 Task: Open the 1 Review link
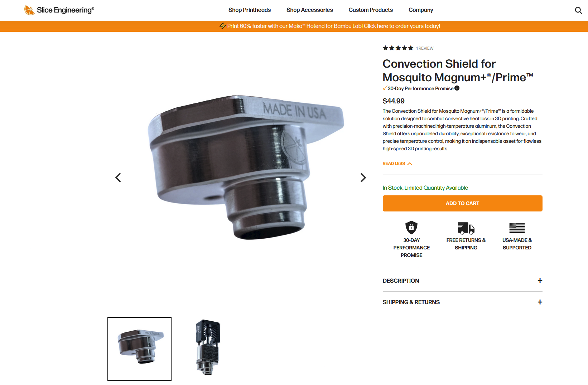[425, 48]
